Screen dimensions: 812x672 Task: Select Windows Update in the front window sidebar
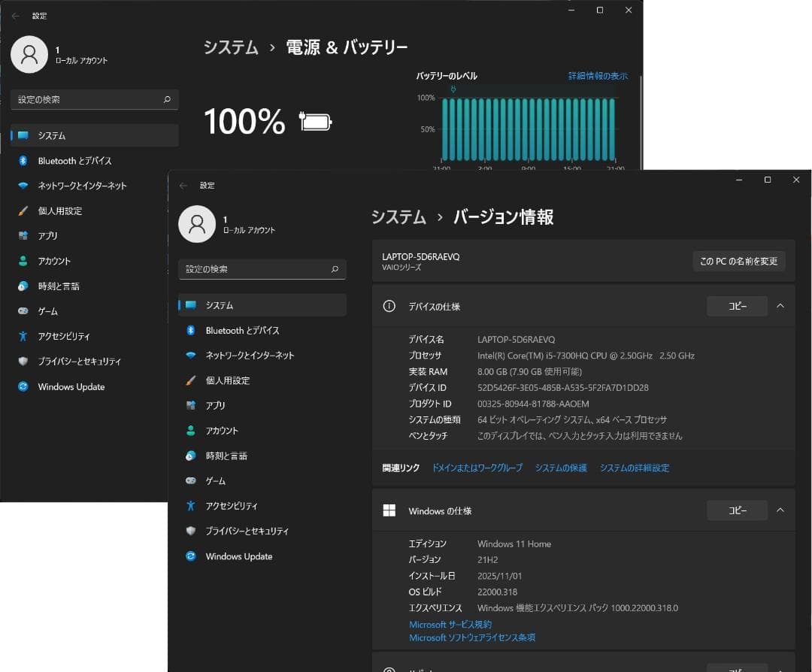[x=262, y=556]
